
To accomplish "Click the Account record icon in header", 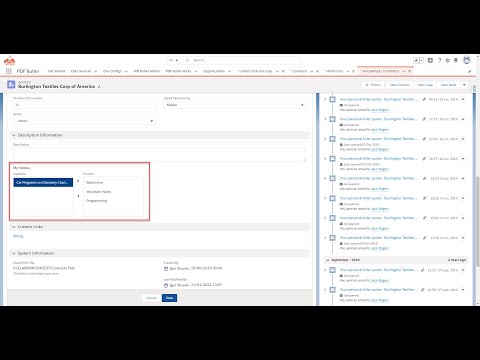I will pyautogui.click(x=11, y=85).
